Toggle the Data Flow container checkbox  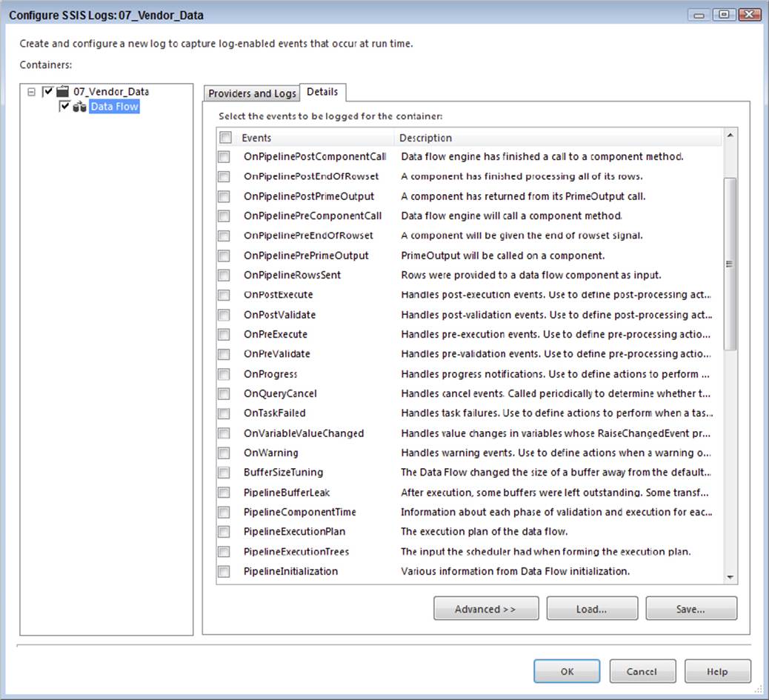click(x=64, y=106)
